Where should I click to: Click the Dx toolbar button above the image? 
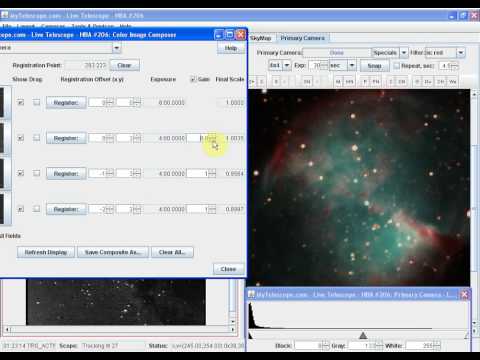(x=428, y=81)
